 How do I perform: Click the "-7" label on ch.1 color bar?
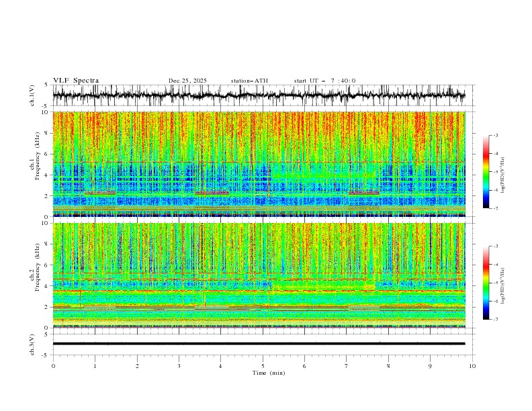click(x=495, y=208)
